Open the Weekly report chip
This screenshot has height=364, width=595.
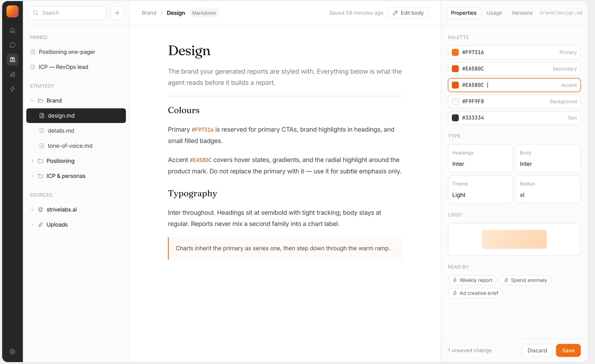point(472,280)
